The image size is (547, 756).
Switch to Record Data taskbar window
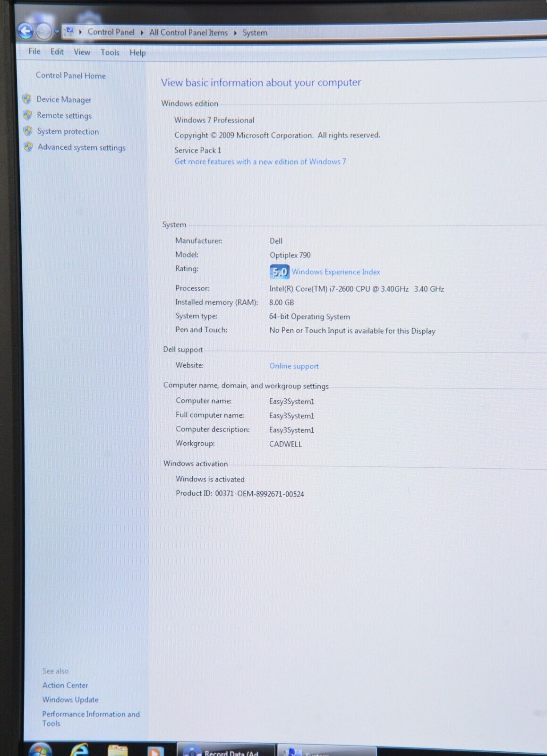click(226, 750)
